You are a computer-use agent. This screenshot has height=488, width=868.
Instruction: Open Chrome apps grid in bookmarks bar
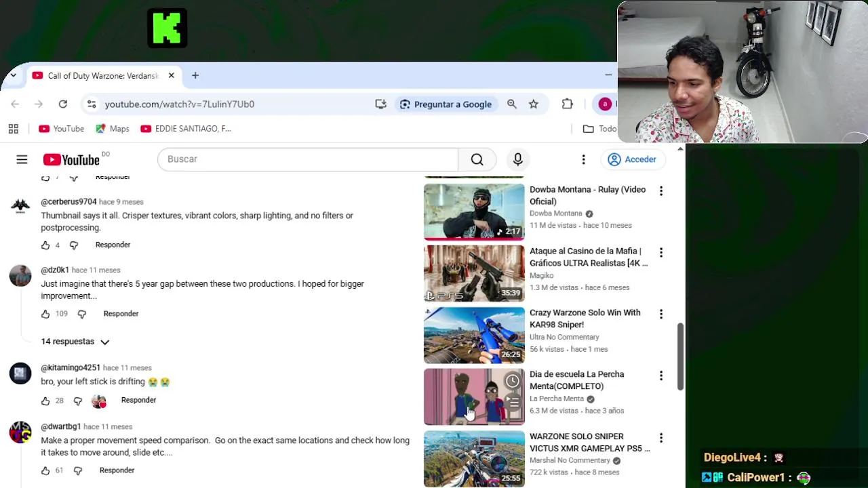(13, 129)
